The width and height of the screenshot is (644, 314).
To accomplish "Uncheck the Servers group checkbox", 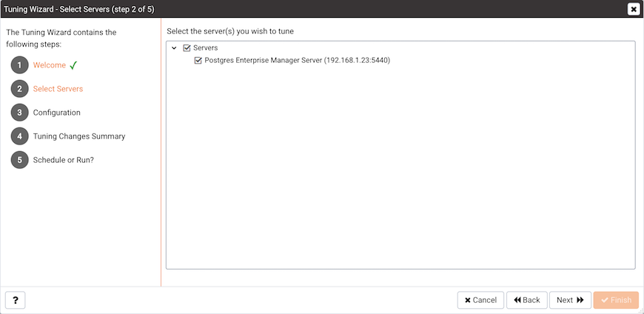I will pyautogui.click(x=187, y=48).
